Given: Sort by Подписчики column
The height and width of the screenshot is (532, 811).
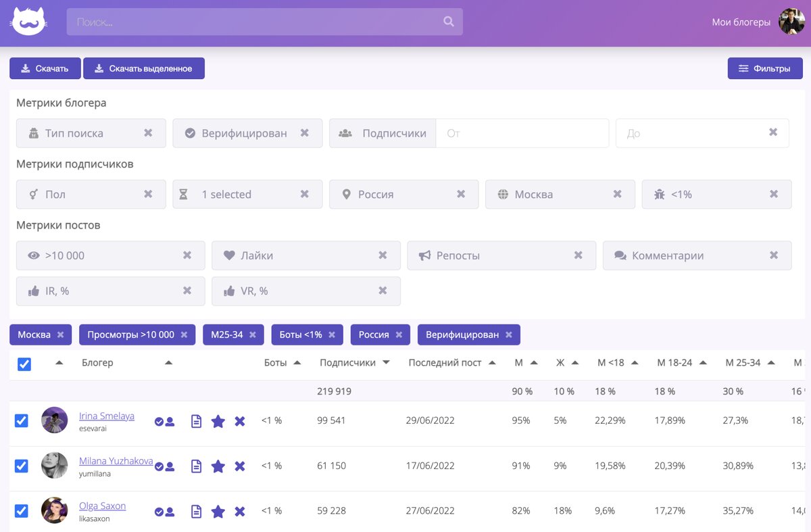Looking at the screenshot, I should [x=386, y=363].
